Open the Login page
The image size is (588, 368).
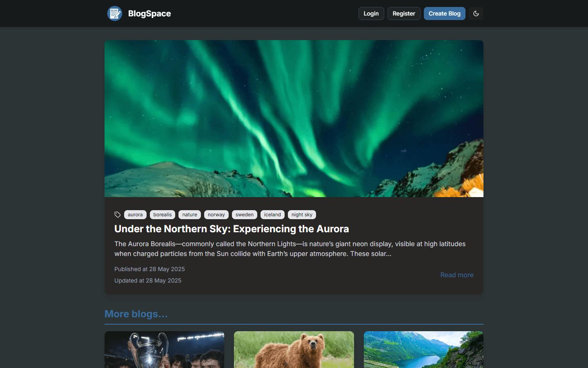coord(371,13)
